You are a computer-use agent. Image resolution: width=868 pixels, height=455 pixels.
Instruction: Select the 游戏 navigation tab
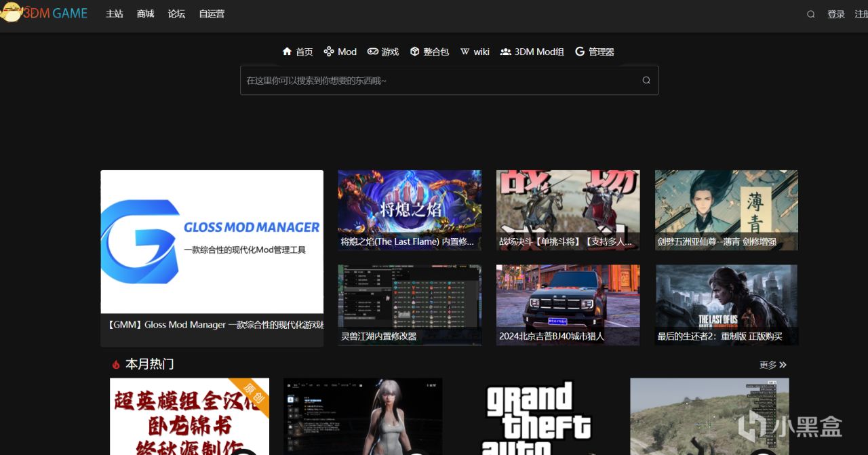click(x=383, y=52)
